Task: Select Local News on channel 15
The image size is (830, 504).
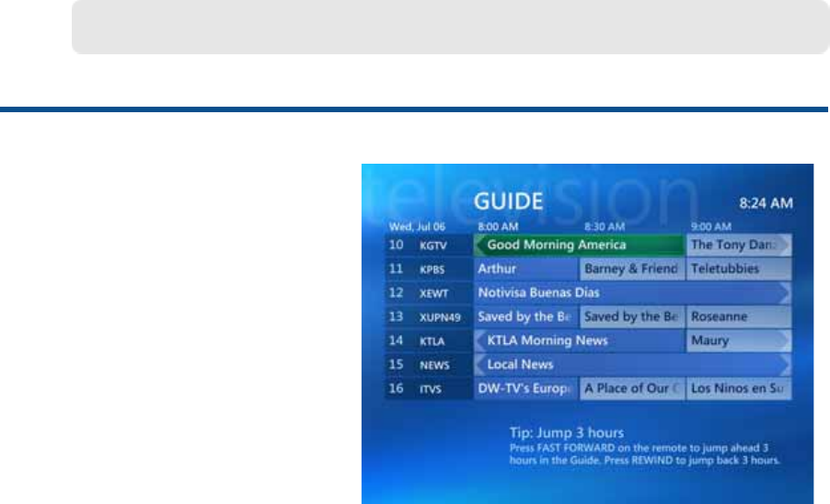Action: pyautogui.click(x=632, y=364)
